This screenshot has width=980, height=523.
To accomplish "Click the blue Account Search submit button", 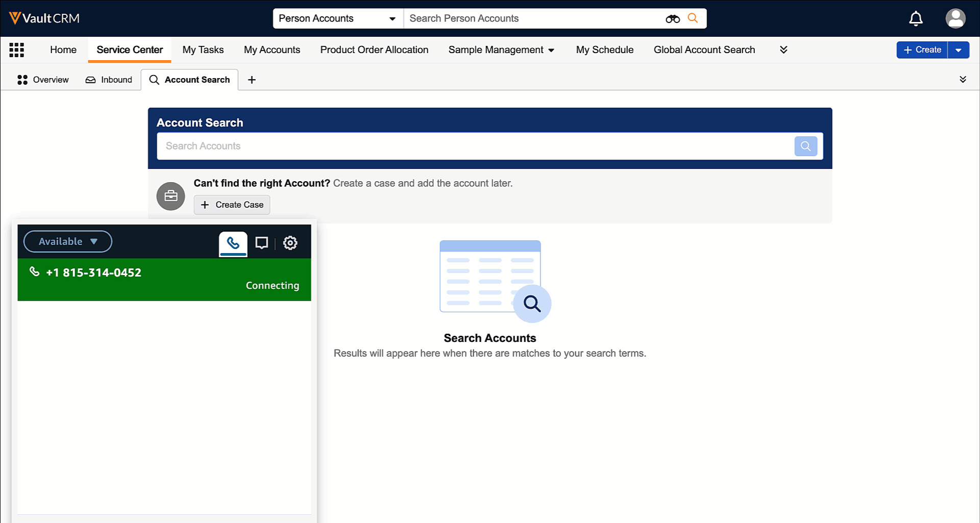I will pos(805,146).
